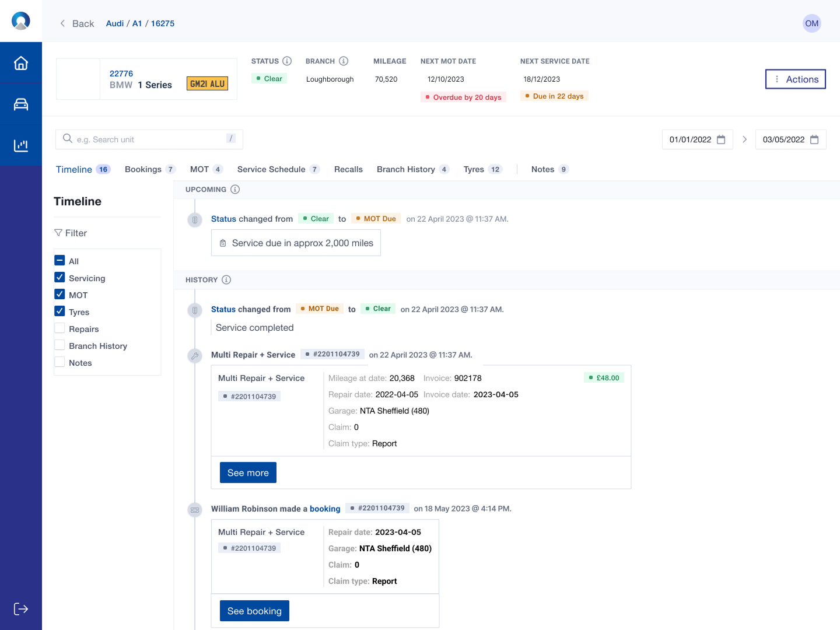This screenshot has width=840, height=630.
Task: Open the analytics chart icon in the sidebar
Action: tap(21, 145)
